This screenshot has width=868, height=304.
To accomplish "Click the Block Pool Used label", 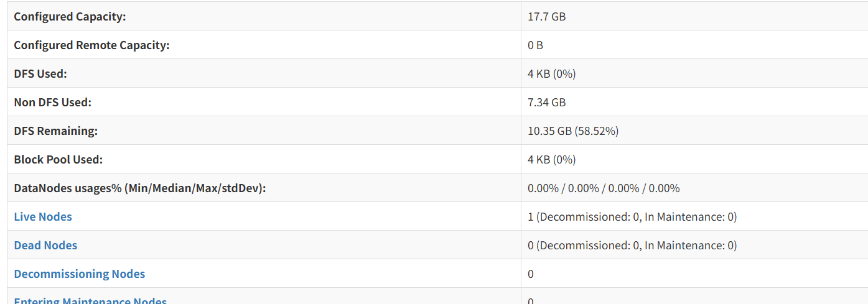I will tap(58, 160).
